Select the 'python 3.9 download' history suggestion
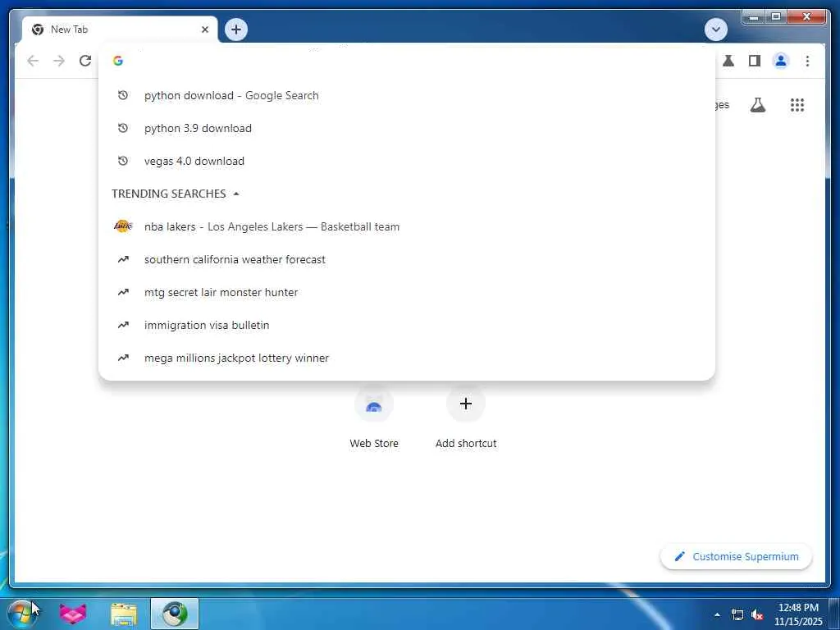840x630 pixels. point(407,128)
